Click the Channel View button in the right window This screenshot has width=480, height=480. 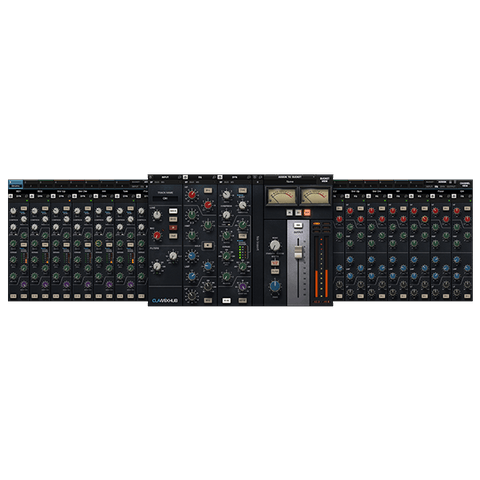coord(465,184)
